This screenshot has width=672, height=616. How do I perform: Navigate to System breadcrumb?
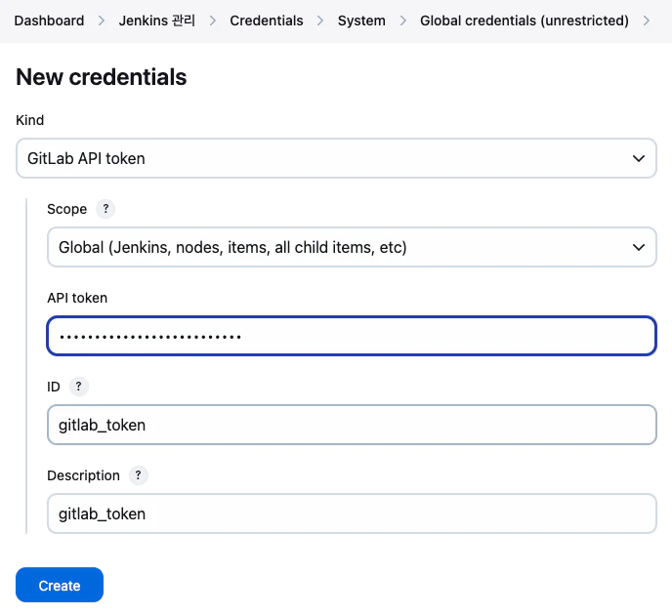click(361, 21)
